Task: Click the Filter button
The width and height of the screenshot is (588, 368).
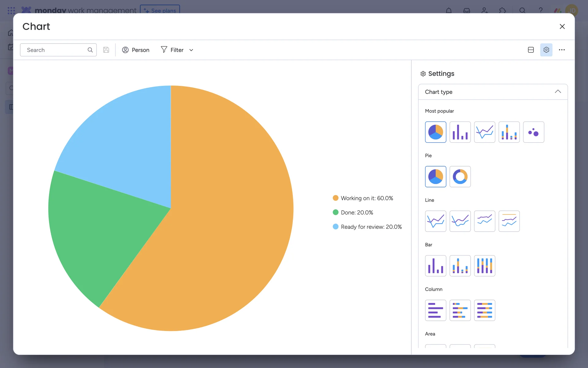Action: click(x=172, y=50)
